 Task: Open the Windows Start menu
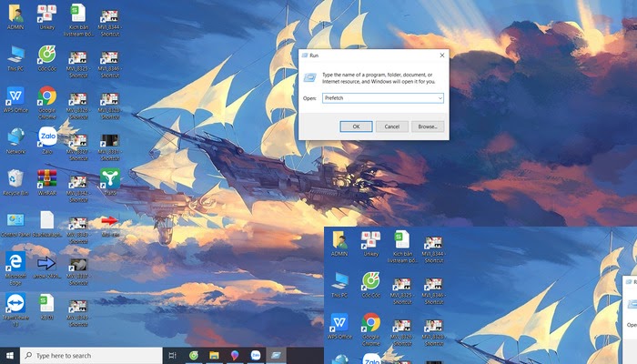[10, 356]
